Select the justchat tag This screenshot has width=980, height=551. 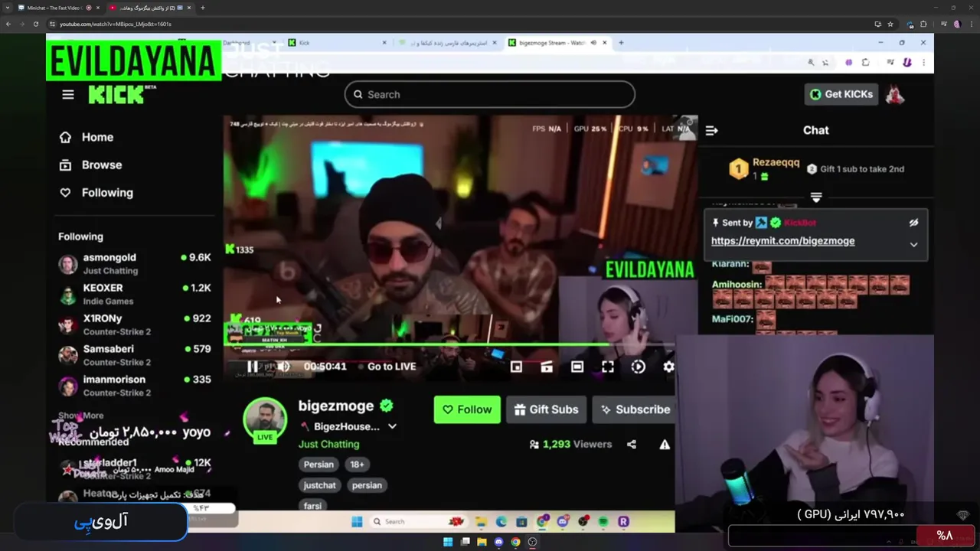319,485
